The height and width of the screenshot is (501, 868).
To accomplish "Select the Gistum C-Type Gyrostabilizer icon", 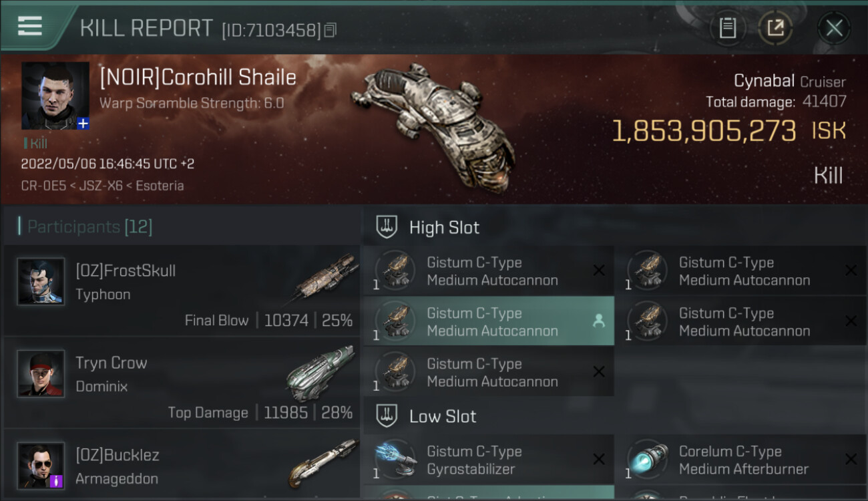I will [395, 460].
